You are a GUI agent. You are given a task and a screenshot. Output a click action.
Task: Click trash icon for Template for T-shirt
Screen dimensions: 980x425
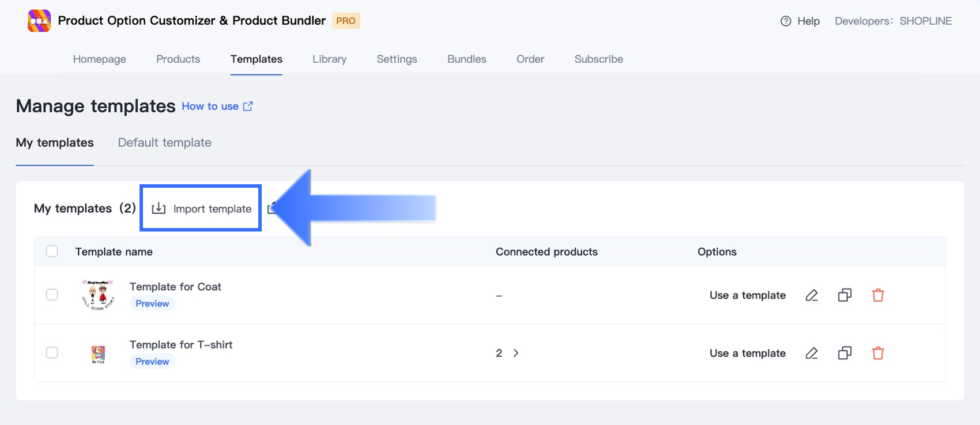point(878,353)
